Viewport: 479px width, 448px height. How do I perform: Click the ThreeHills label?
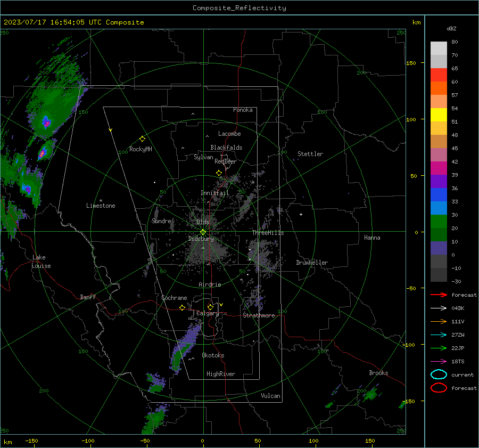coord(268,233)
